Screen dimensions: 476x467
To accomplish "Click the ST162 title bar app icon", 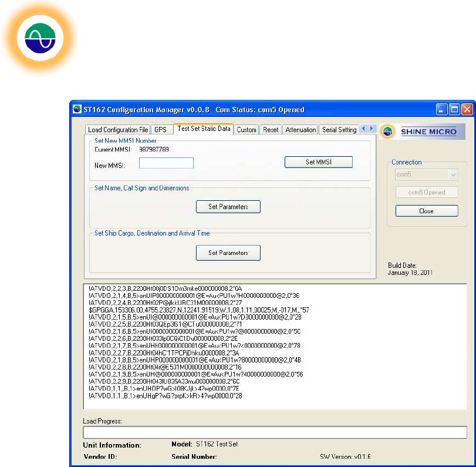I will point(77,109).
